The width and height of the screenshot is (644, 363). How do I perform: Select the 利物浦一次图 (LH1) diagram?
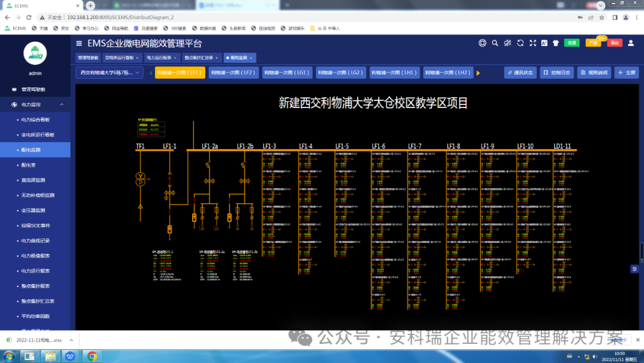[x=394, y=73]
